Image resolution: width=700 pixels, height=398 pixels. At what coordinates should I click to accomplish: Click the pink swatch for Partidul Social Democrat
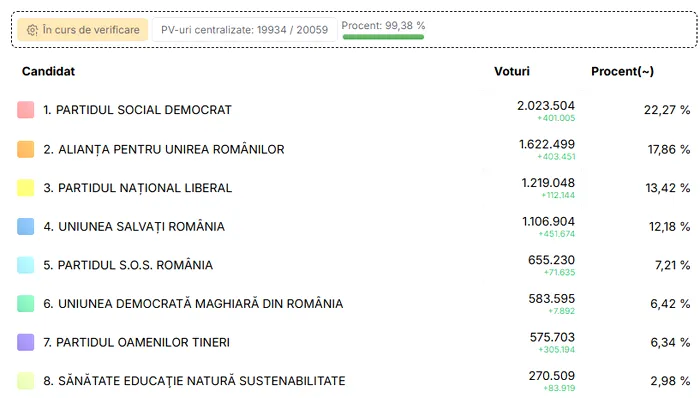click(x=25, y=110)
